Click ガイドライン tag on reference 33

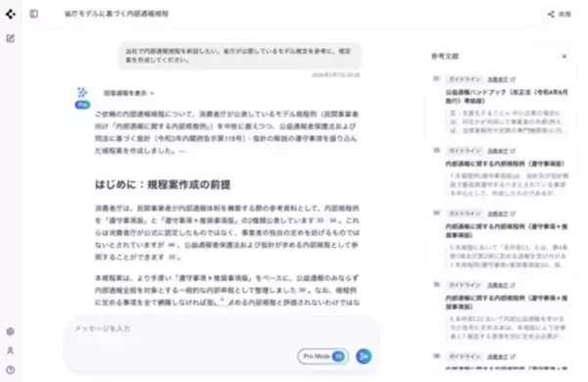coord(465,151)
